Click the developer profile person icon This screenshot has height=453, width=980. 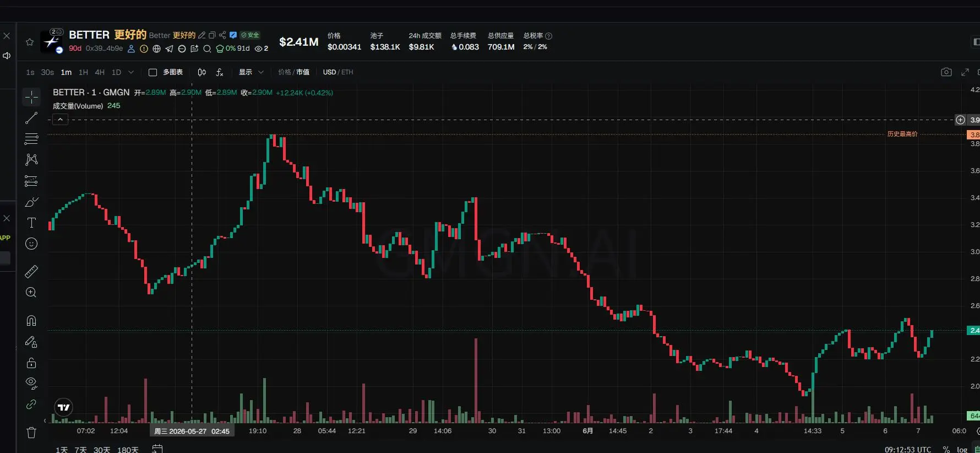(131, 48)
